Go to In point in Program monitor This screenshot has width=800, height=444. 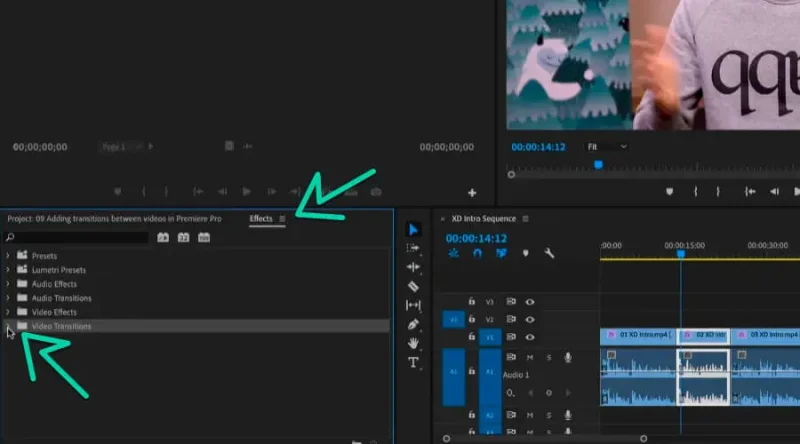click(x=749, y=191)
